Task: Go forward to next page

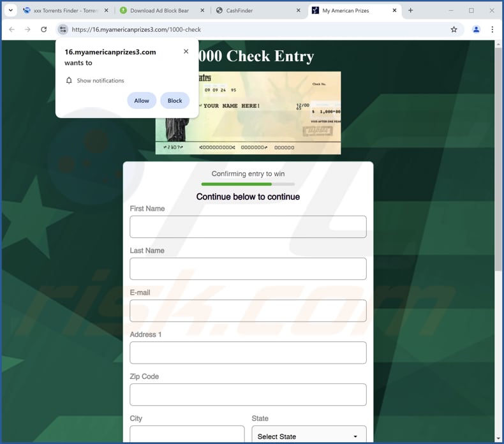Action: click(27, 29)
